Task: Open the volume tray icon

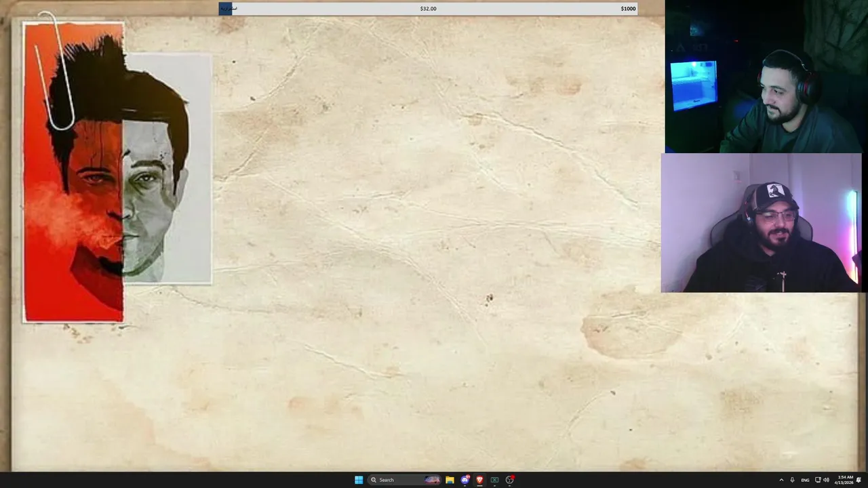Action: click(x=826, y=480)
